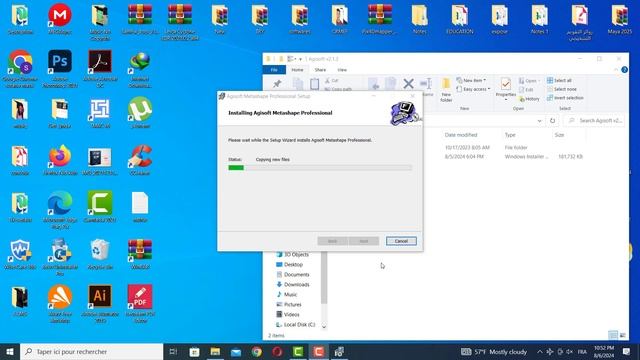
Task: Open the Maya 2025 folder on the desktop
Action: [620, 19]
